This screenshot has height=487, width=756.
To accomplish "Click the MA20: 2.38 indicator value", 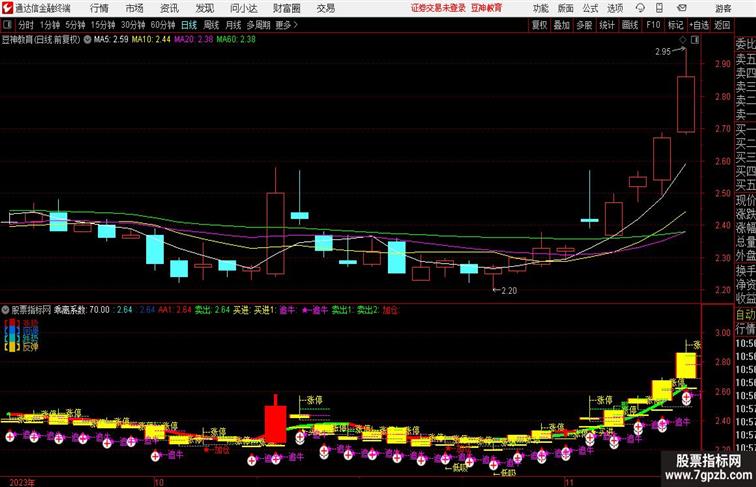I will [x=194, y=40].
